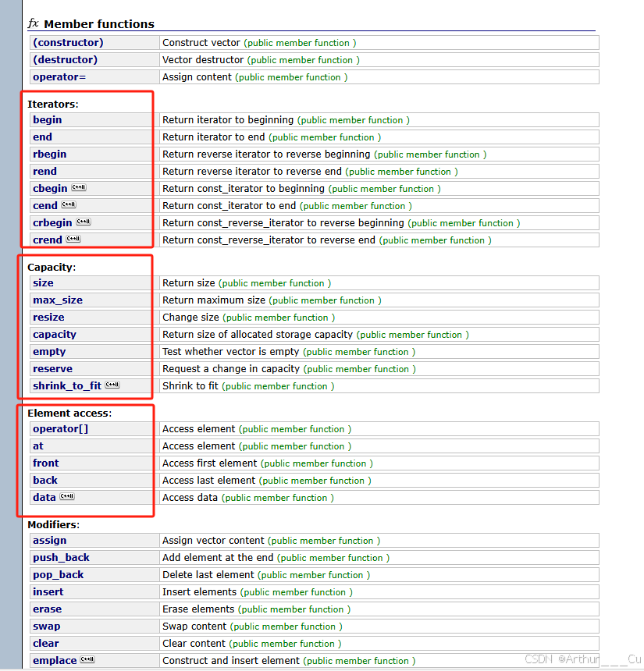644x671 pixels.
Task: Open the emplace link
Action: (55, 661)
